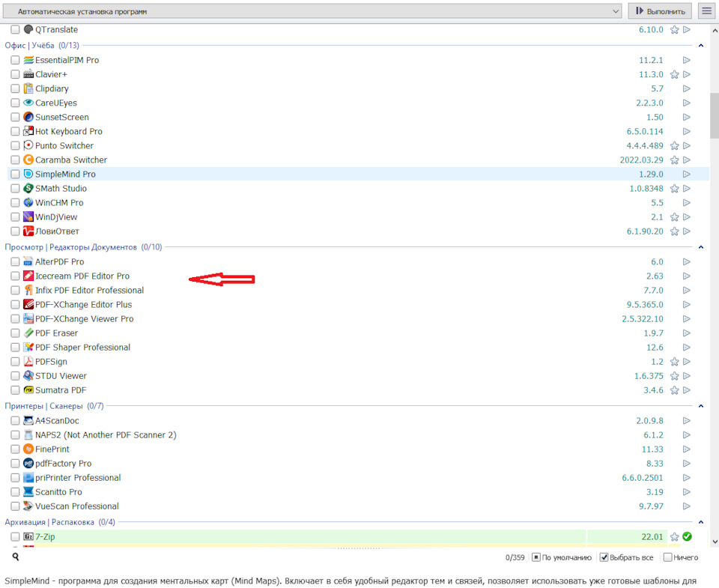This screenshot has height=588, width=719.
Task: Click the play arrow for PDF Eraser
Action: tap(687, 333)
